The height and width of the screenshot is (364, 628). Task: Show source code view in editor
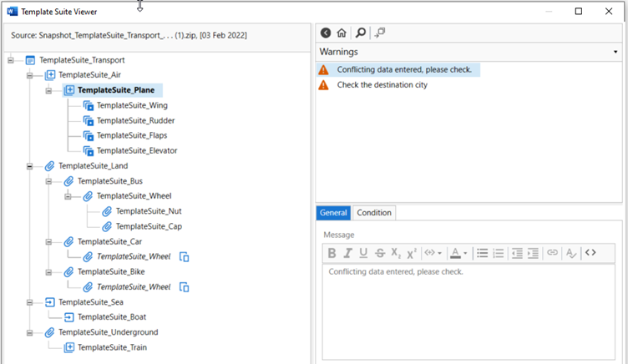coord(590,253)
